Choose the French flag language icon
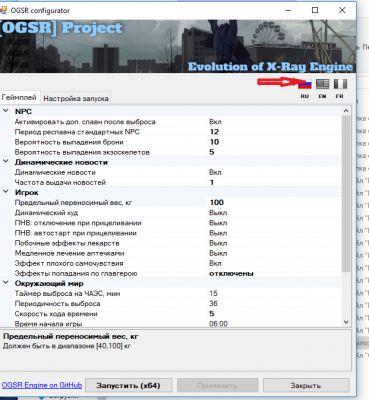Image resolution: width=369 pixels, height=400 pixels. coord(340,84)
